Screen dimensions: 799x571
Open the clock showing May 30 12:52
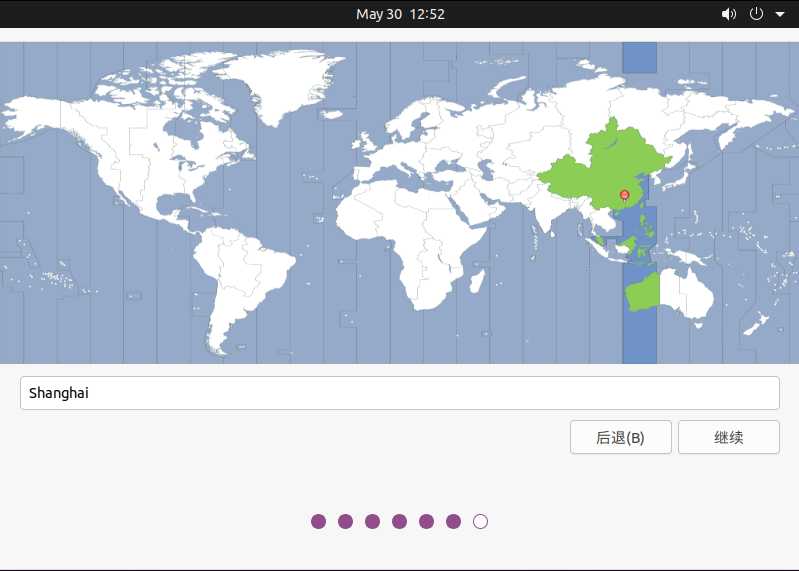[x=400, y=14]
